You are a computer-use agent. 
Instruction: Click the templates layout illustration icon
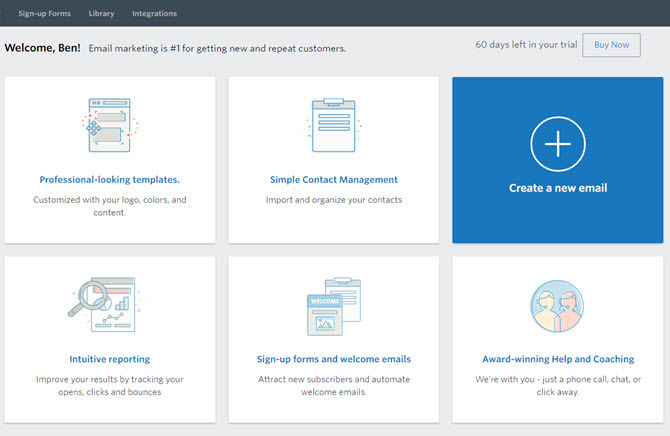click(110, 125)
